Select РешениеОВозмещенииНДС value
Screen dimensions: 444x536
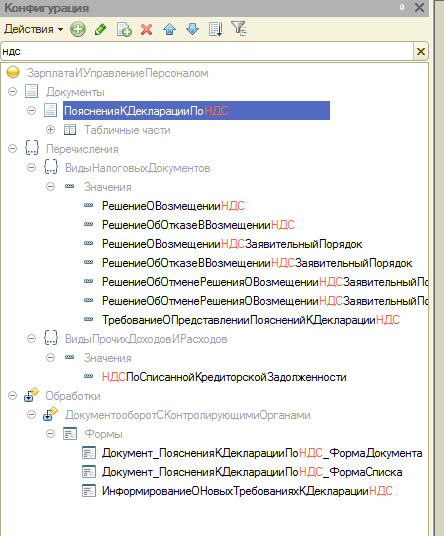[x=173, y=206]
